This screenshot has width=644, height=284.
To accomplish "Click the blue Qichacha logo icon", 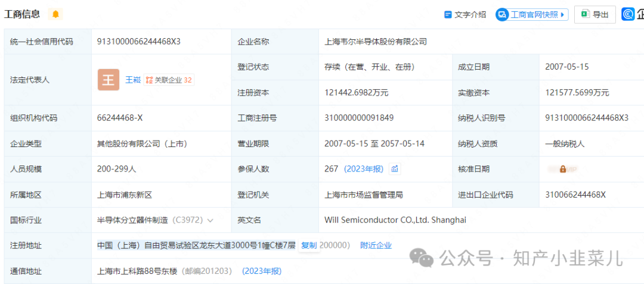I will 627,15.
